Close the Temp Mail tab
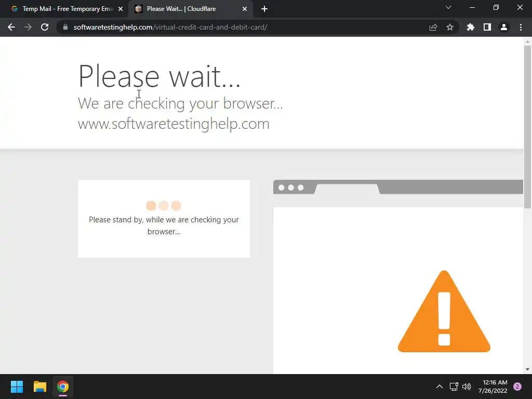Screen dimensions: 532x399 (x=121, y=9)
